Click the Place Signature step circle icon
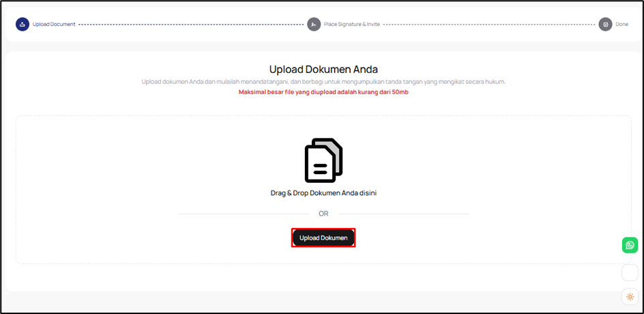The image size is (644, 314). tap(314, 25)
